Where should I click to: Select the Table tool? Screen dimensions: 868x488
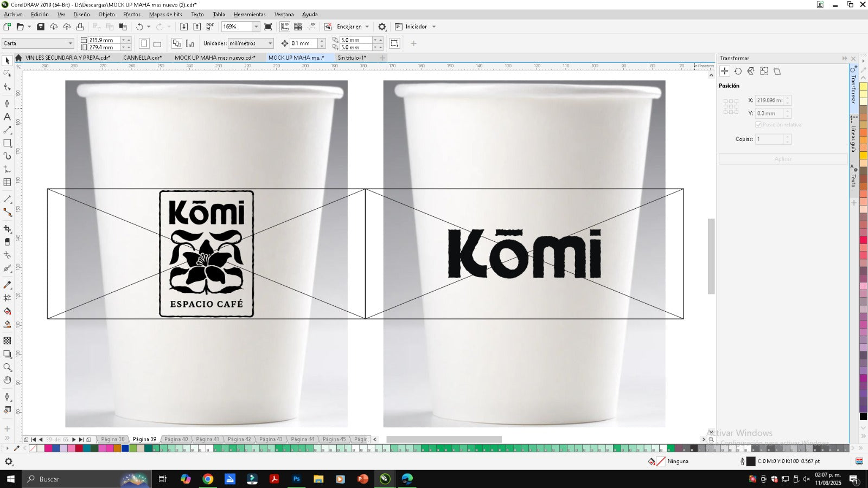(x=7, y=183)
